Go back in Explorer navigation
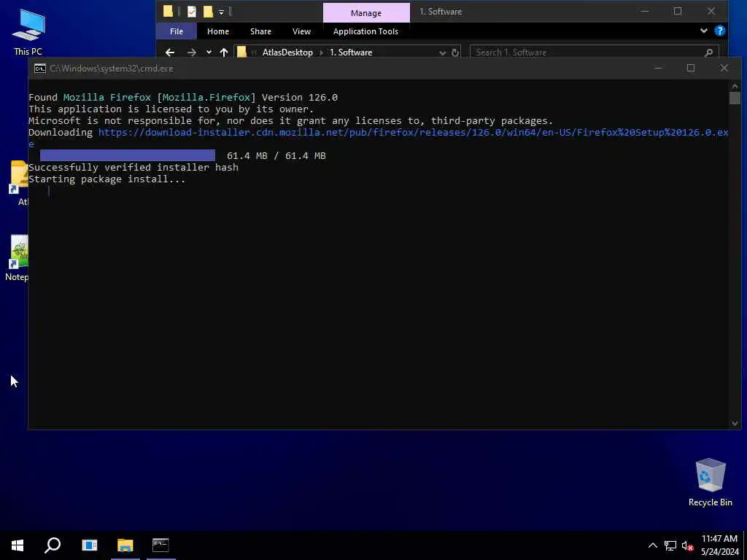This screenshot has height=560, width=747. coord(170,52)
